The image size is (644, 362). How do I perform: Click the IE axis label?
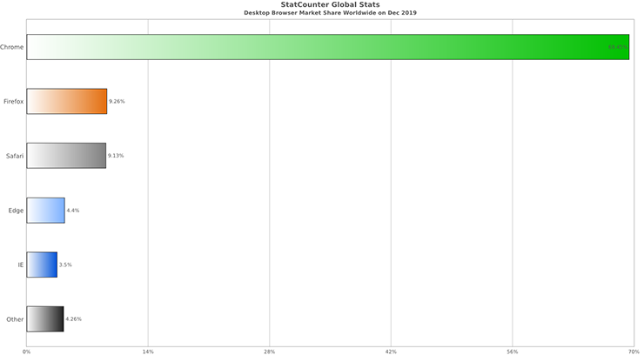[21, 265]
